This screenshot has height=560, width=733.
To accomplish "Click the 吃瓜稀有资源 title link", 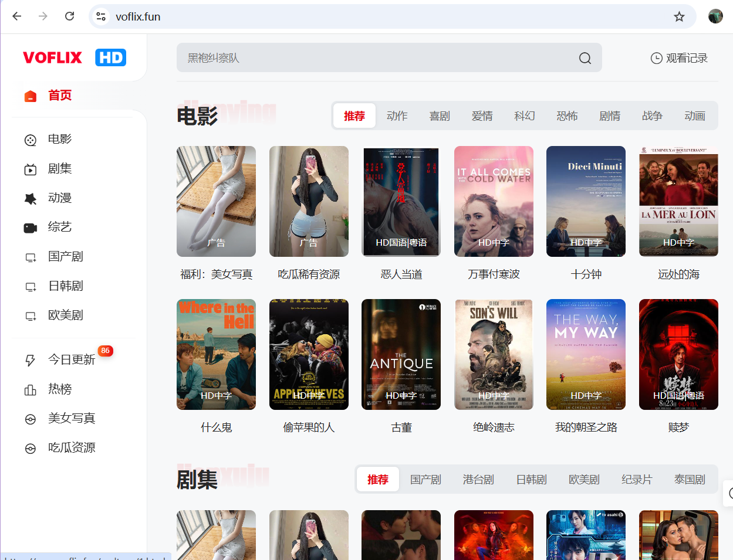I will click(x=309, y=274).
